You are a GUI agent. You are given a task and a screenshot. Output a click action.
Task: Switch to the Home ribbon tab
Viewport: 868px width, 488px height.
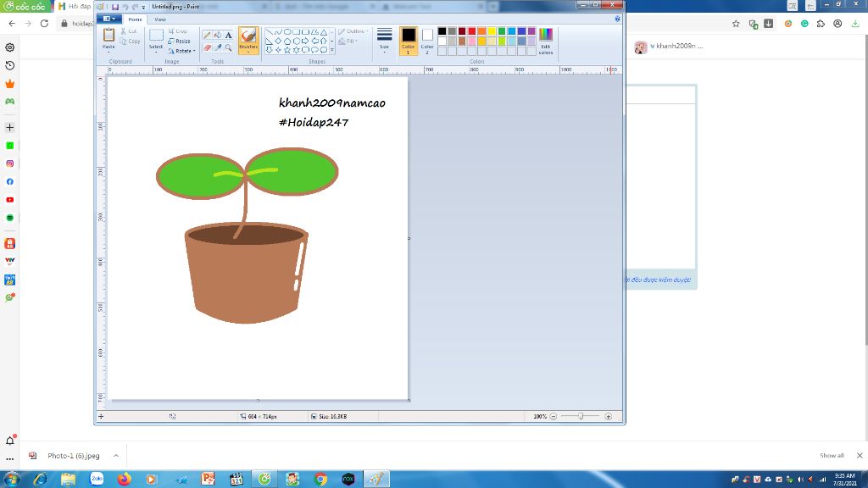[135, 19]
